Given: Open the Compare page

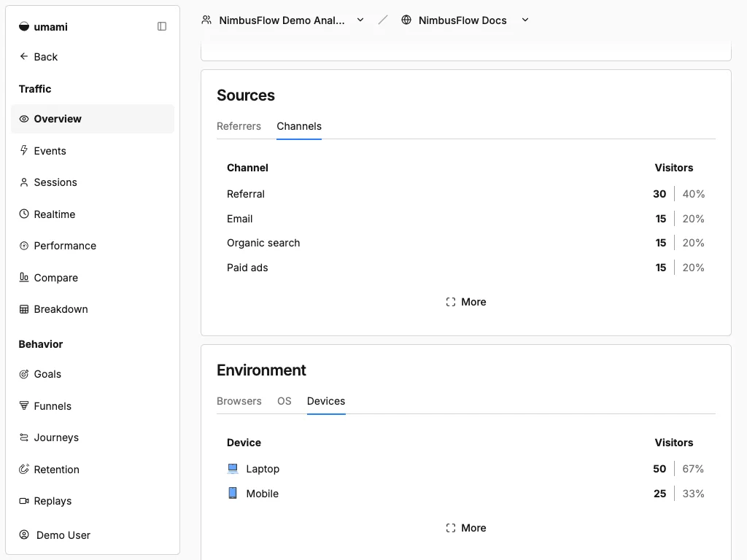Looking at the screenshot, I should [93, 277].
